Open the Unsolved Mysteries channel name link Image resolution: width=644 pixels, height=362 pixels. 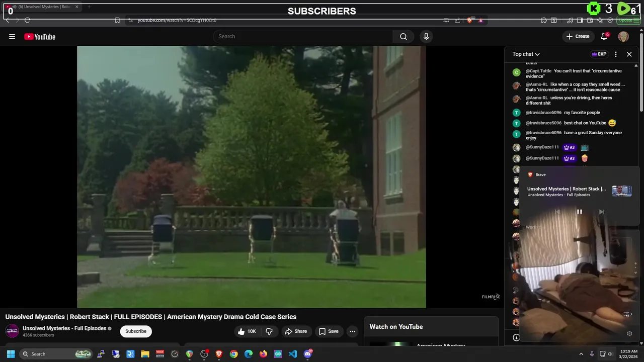[x=64, y=328]
